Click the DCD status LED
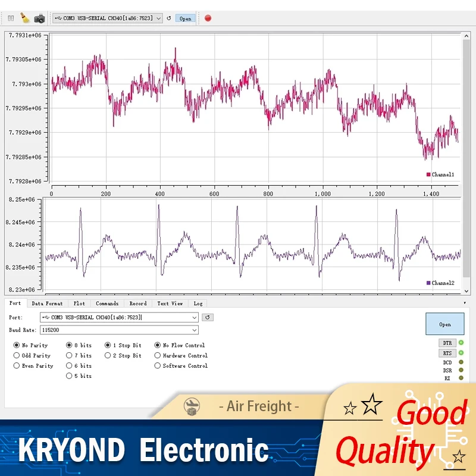Viewport: 476px width, 476px height. pos(461,362)
